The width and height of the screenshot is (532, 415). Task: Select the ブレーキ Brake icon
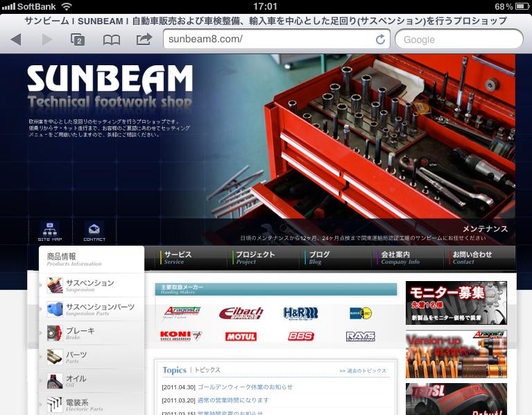pyautogui.click(x=55, y=333)
